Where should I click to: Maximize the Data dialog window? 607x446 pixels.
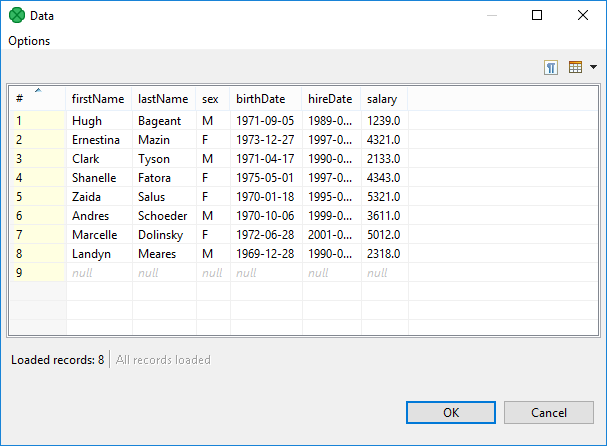click(x=537, y=15)
